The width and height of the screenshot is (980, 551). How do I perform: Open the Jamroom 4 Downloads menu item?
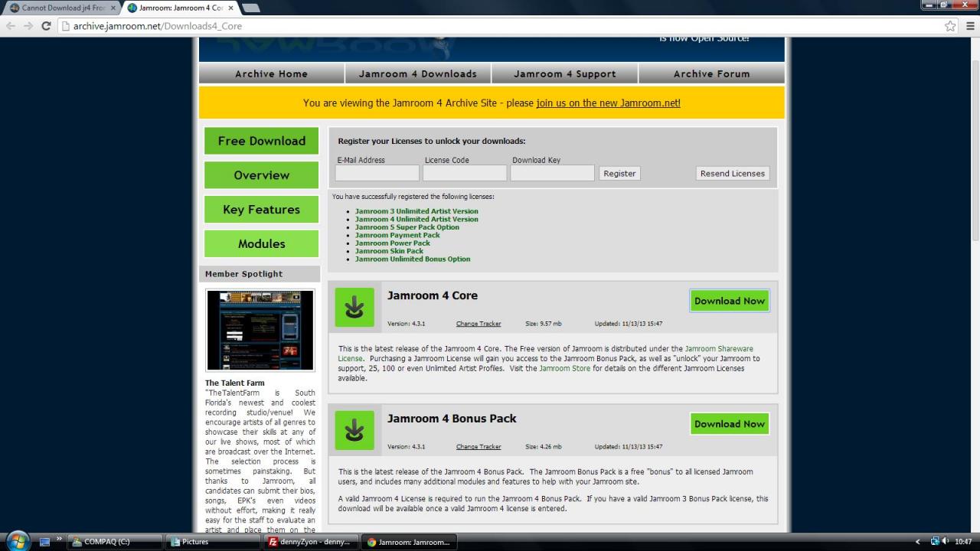417,73
